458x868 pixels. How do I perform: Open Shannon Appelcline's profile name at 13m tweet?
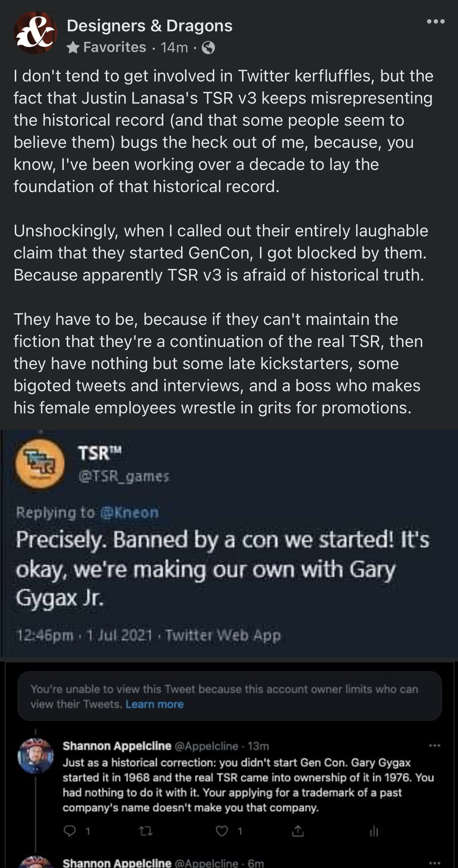tap(117, 746)
